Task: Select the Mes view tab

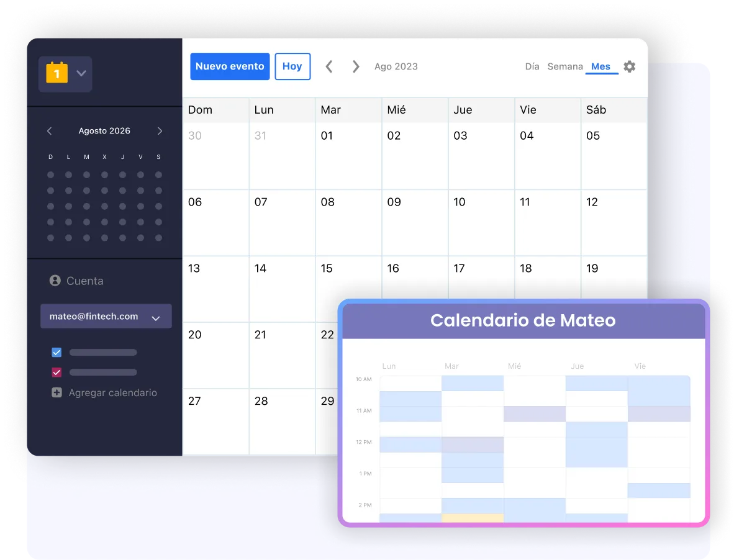Action: click(600, 66)
